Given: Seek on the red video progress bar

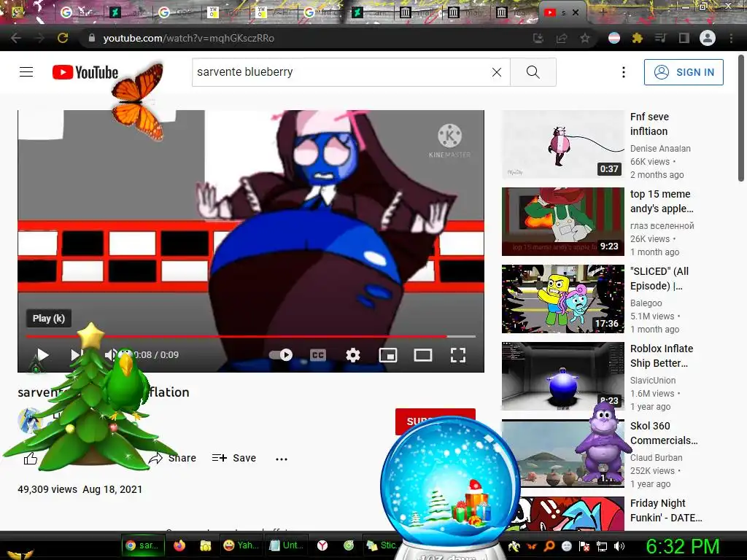Looking at the screenshot, I should pos(251,336).
